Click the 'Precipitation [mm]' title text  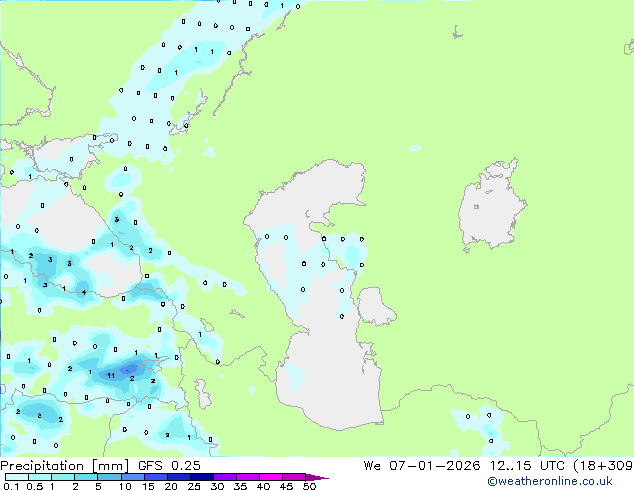pyautogui.click(x=65, y=466)
